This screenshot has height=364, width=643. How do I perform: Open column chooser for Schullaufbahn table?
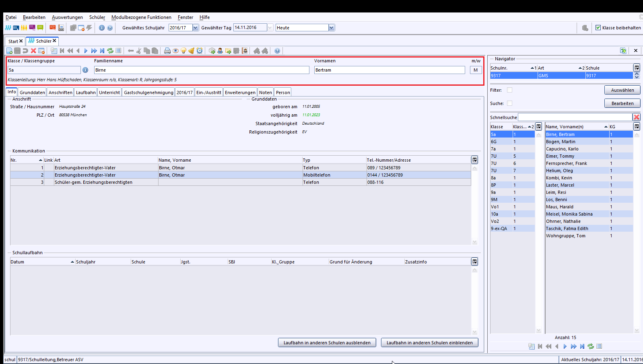(x=475, y=261)
